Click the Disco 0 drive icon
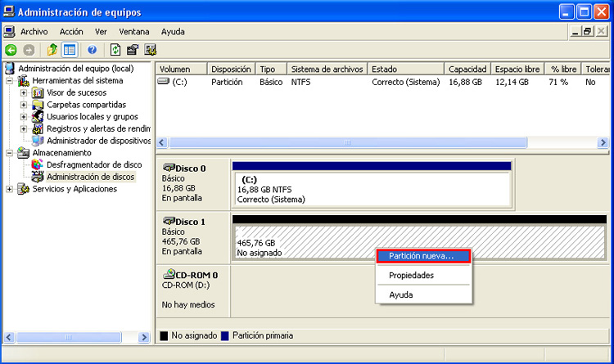Viewport: 614px width, 364px height. (x=169, y=168)
